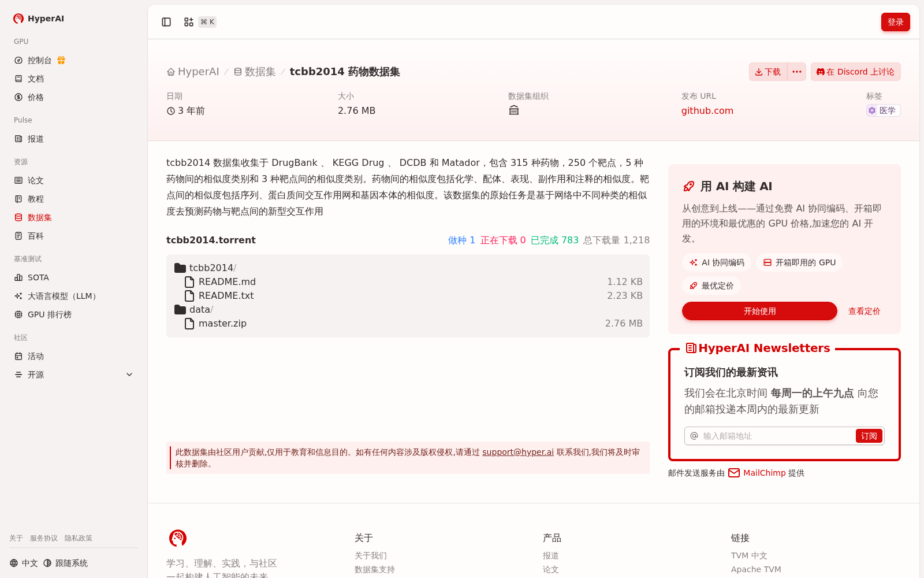Click the 最优定价 chip

711,286
